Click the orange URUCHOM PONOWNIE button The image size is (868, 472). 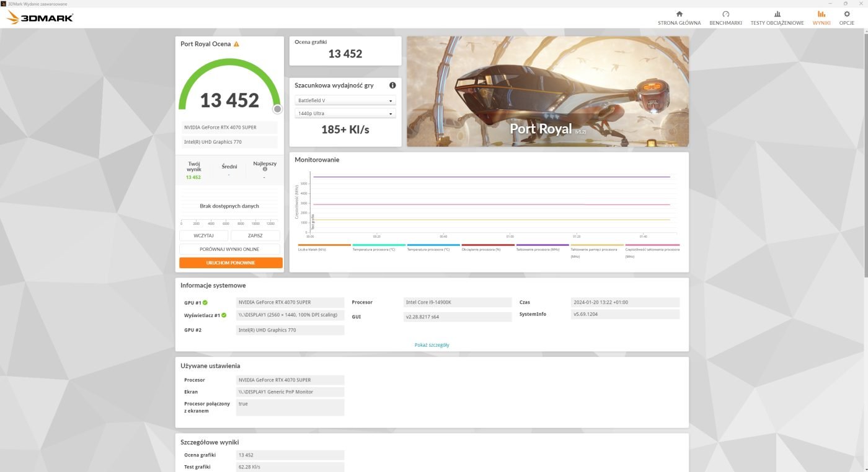231,263
